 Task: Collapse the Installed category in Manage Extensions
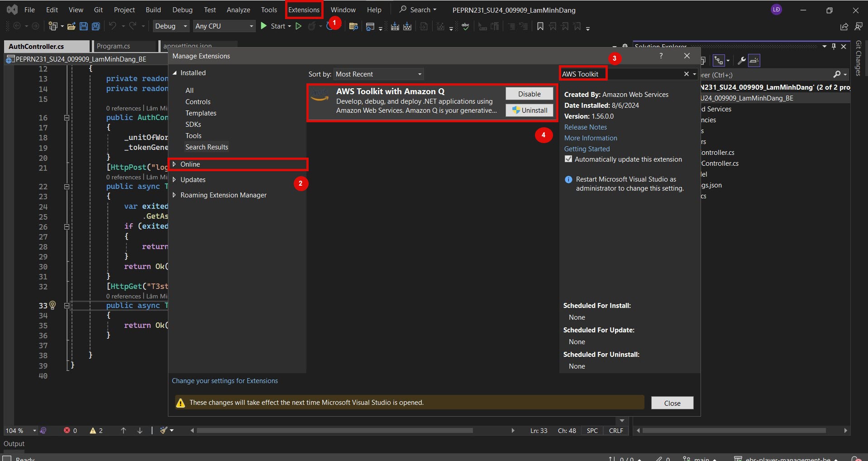pos(175,73)
